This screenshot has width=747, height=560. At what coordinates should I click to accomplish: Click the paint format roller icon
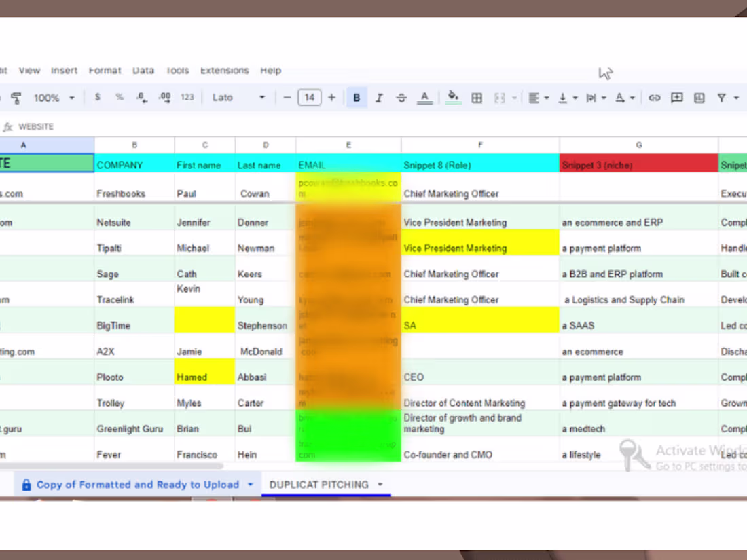click(x=16, y=98)
